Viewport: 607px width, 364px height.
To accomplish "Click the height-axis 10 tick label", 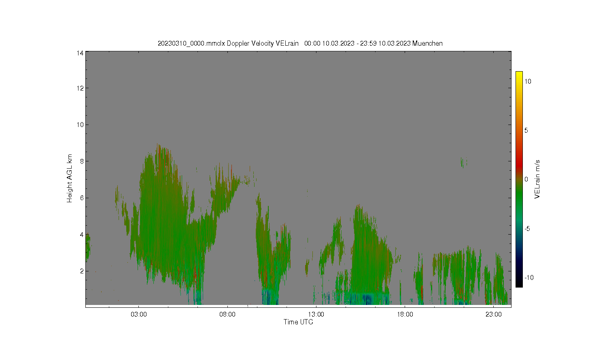I will pyautogui.click(x=80, y=125).
